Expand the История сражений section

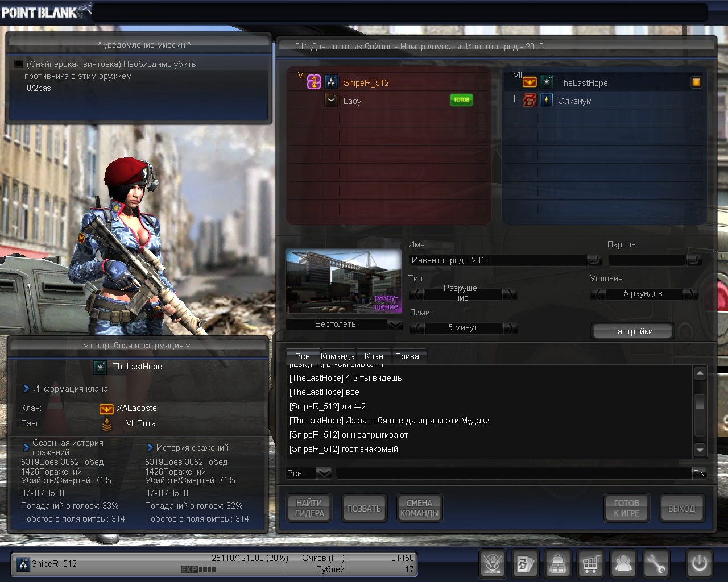[x=150, y=448]
